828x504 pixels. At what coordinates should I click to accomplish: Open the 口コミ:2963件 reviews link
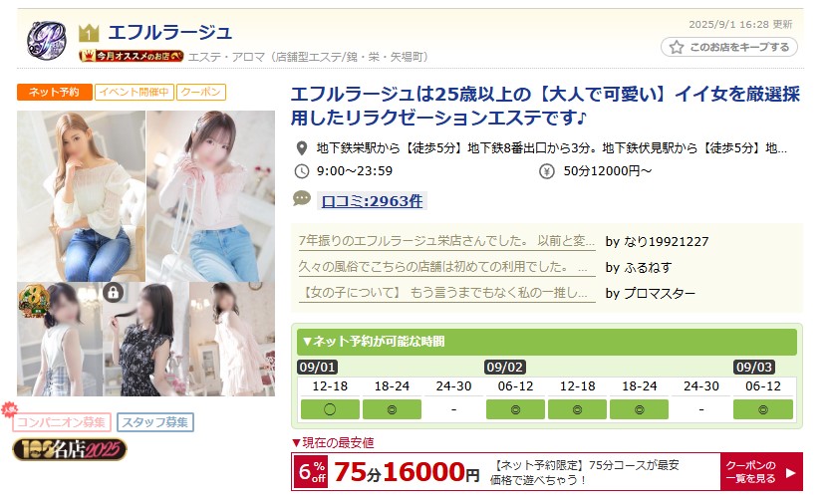pos(372,201)
